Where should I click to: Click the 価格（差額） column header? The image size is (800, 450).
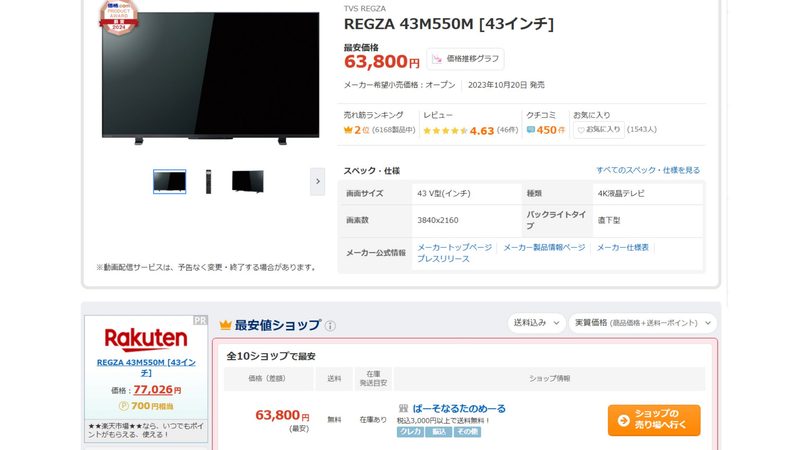click(x=267, y=379)
